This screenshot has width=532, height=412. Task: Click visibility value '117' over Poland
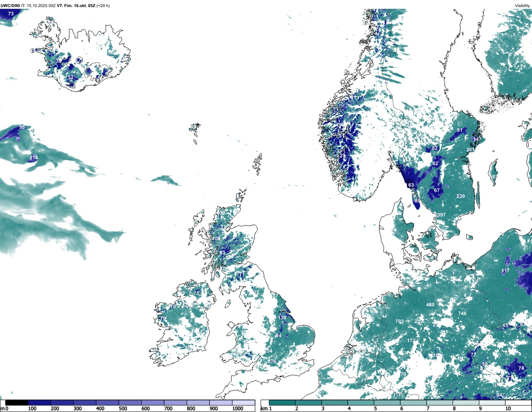pos(505,271)
